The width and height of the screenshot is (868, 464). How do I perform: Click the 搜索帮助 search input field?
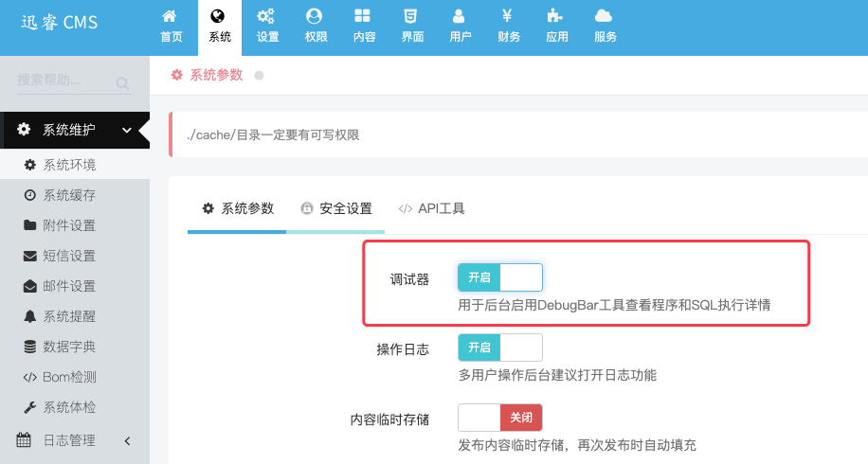pyautogui.click(x=75, y=80)
